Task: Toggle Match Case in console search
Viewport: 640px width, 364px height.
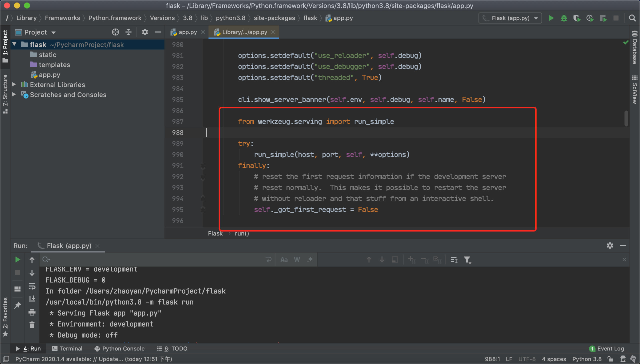Action: 284,260
